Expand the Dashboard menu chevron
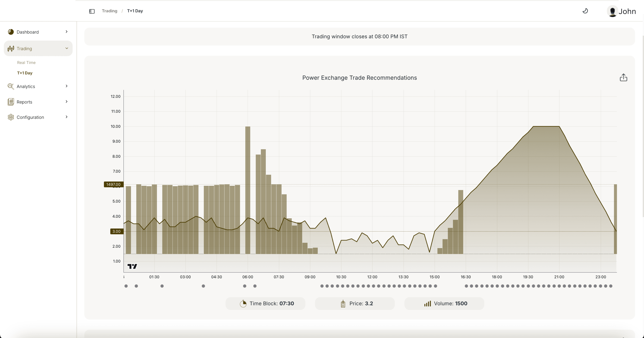Viewport: 644px width, 338px height. point(67,32)
